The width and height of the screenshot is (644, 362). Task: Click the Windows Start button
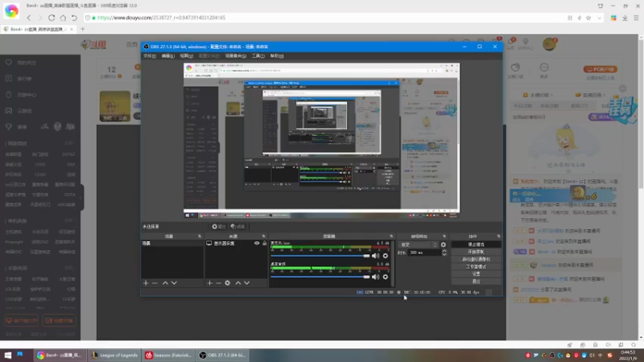coord(8,355)
